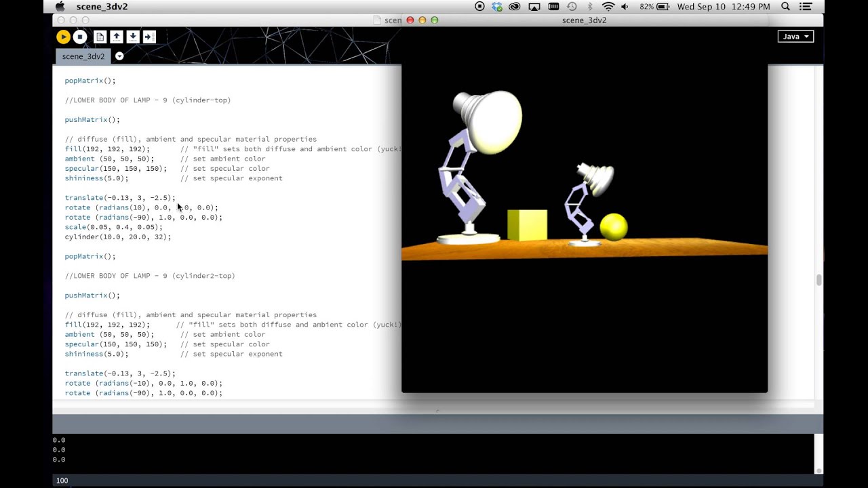The height and width of the screenshot is (488, 868).
Task: Click the small lamp in the render
Action: [589, 203]
